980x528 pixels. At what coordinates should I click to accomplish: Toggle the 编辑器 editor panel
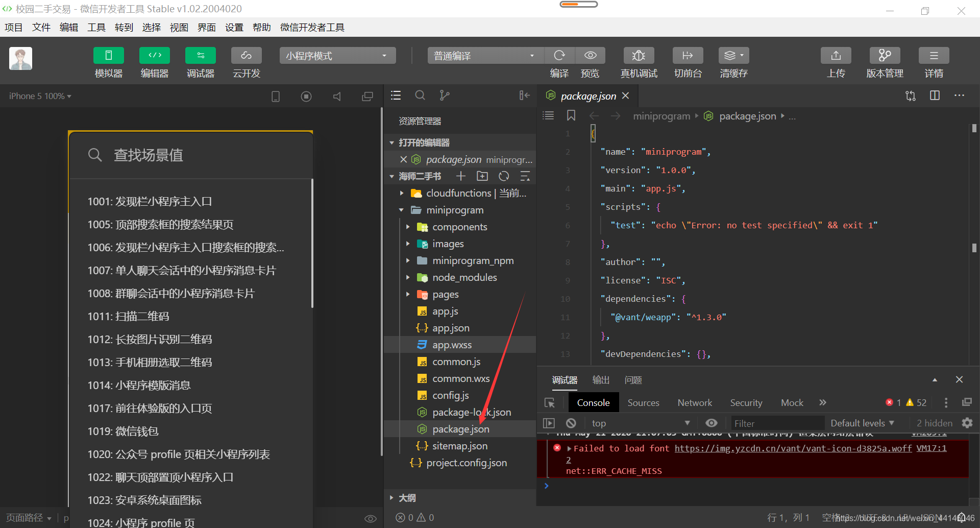pyautogui.click(x=154, y=56)
